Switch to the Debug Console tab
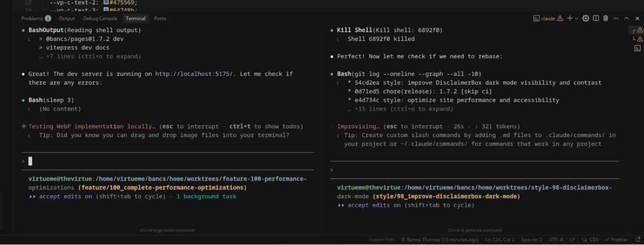Image resolution: width=644 pixels, height=245 pixels. click(x=100, y=18)
